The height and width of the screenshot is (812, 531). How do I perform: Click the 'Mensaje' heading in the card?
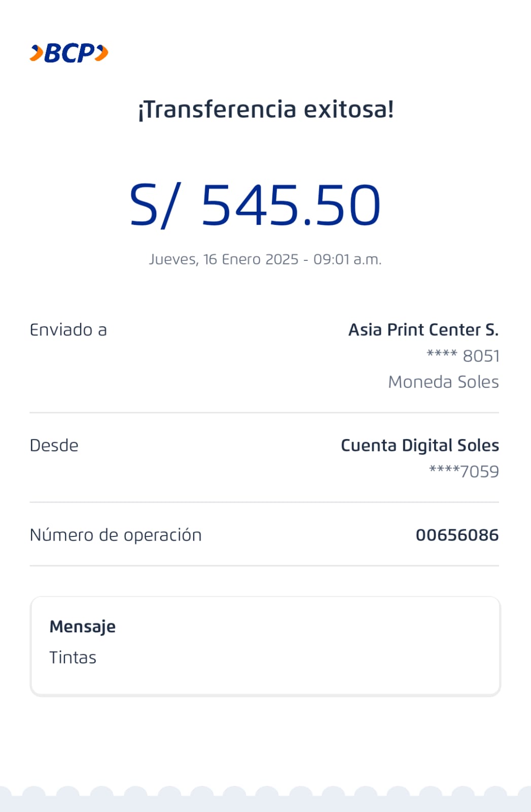(x=83, y=627)
